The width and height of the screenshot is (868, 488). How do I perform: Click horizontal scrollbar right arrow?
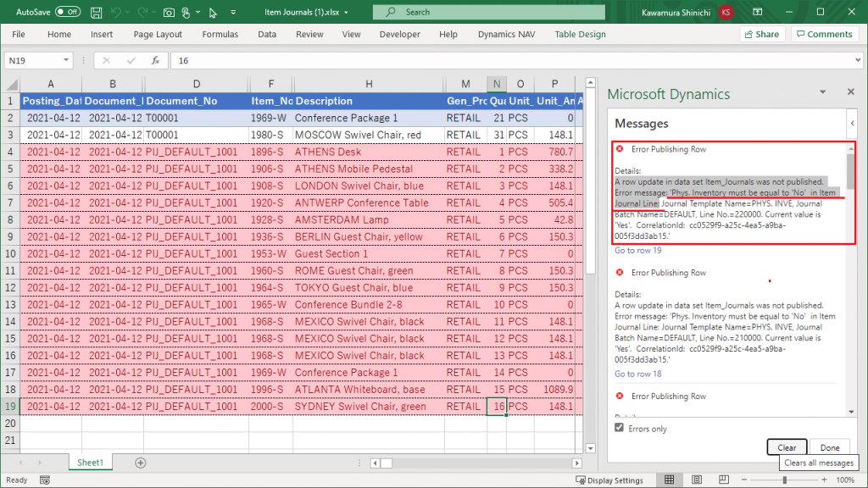coord(576,463)
